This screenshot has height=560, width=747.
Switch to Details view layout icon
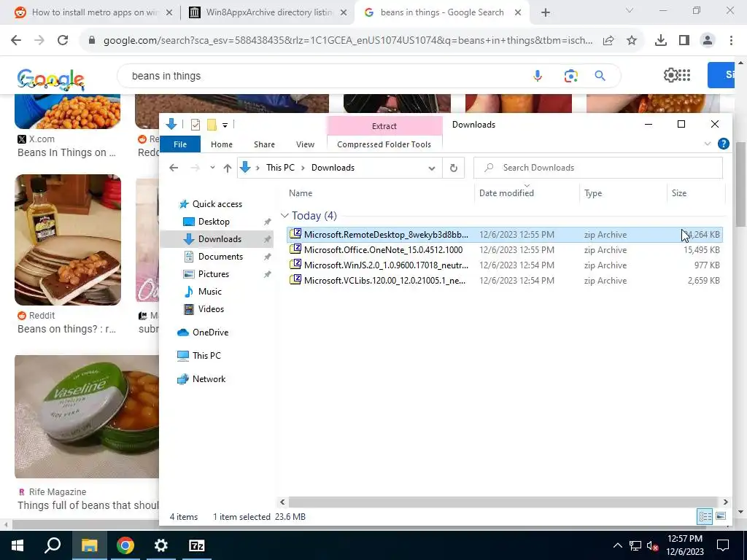pyautogui.click(x=705, y=517)
